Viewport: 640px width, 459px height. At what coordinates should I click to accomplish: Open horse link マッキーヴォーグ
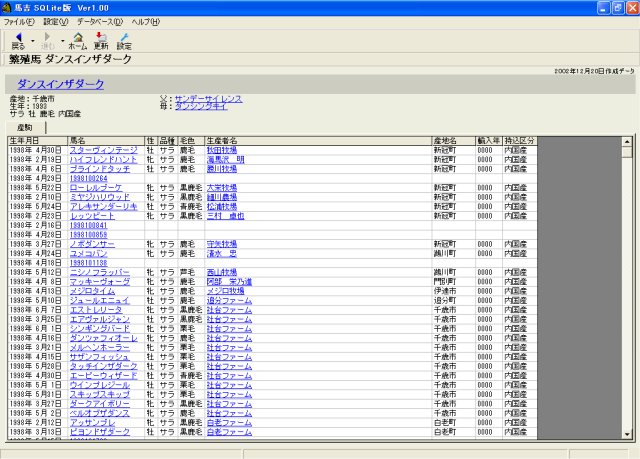pyautogui.click(x=100, y=282)
